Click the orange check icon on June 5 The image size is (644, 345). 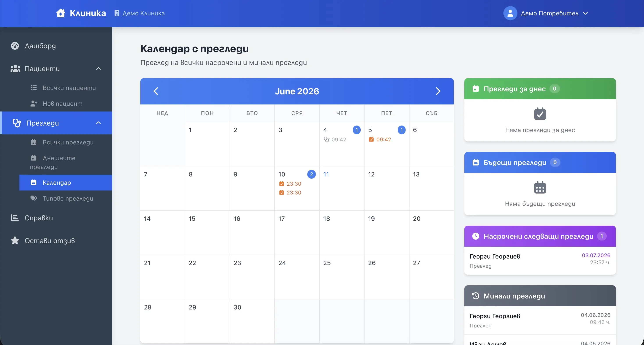pyautogui.click(x=371, y=139)
